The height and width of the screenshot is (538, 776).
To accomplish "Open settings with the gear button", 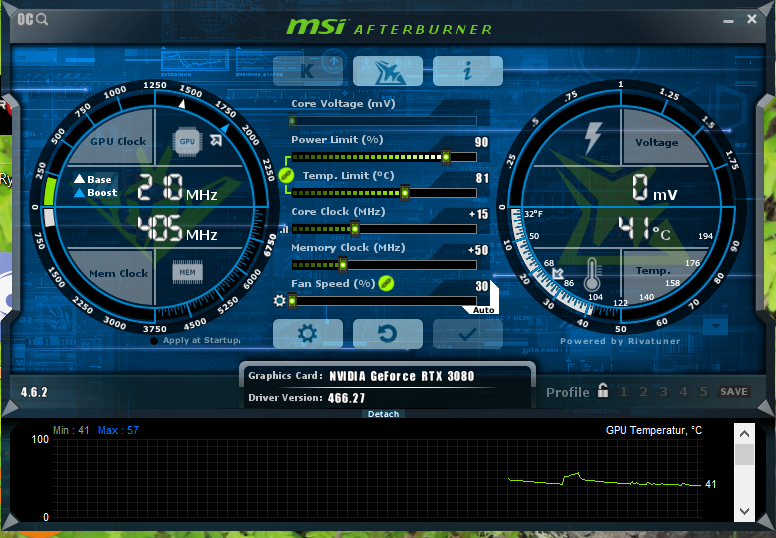I will click(307, 334).
